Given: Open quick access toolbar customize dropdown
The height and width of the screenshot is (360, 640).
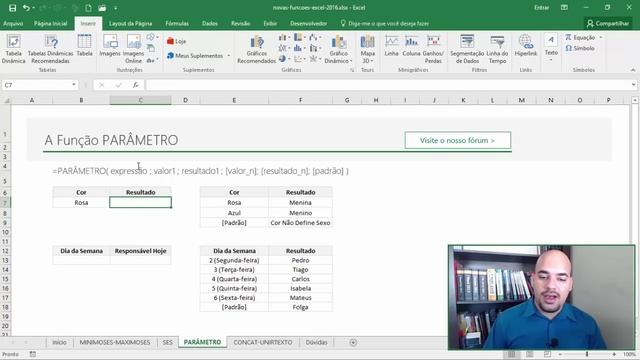Looking at the screenshot, I should [116, 8].
